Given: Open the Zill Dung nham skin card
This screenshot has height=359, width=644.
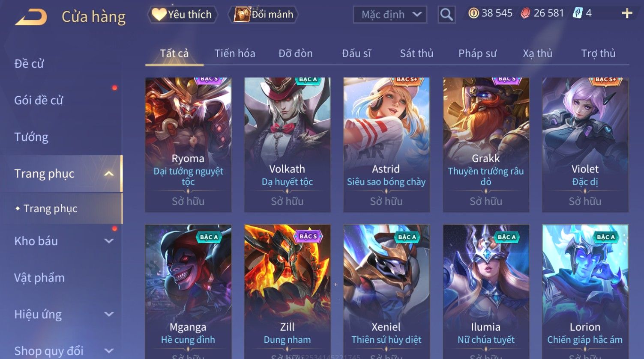Looking at the screenshot, I should click(288, 291).
